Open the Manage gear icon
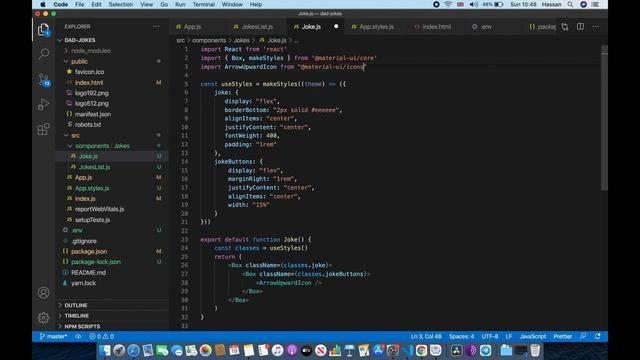640x360 pixels. (x=43, y=318)
